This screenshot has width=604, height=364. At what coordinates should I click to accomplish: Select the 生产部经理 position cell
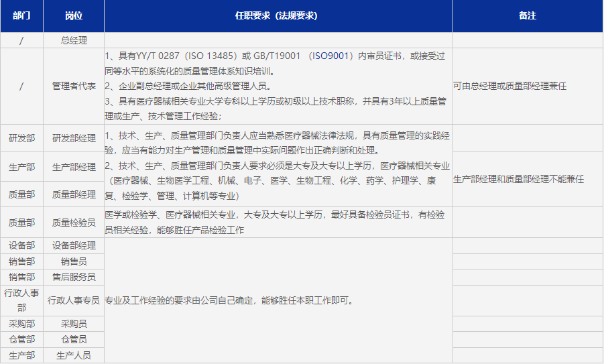(x=74, y=167)
